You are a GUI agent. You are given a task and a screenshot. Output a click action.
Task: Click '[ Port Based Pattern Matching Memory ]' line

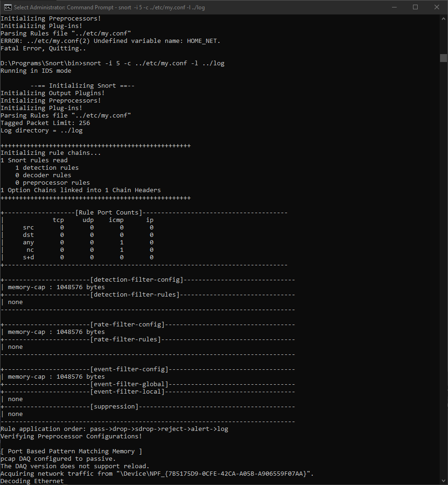71,451
